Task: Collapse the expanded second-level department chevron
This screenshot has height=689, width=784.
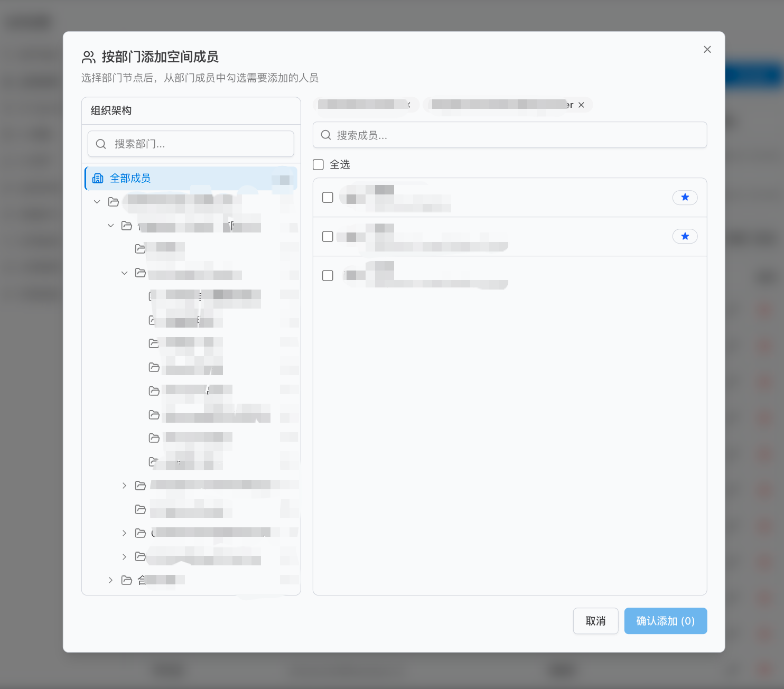Action: [x=124, y=273]
